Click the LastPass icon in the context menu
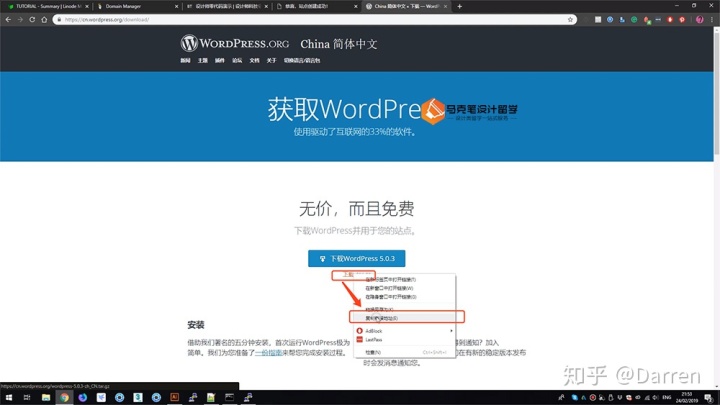Image resolution: width=720 pixels, height=405 pixels. 360,339
